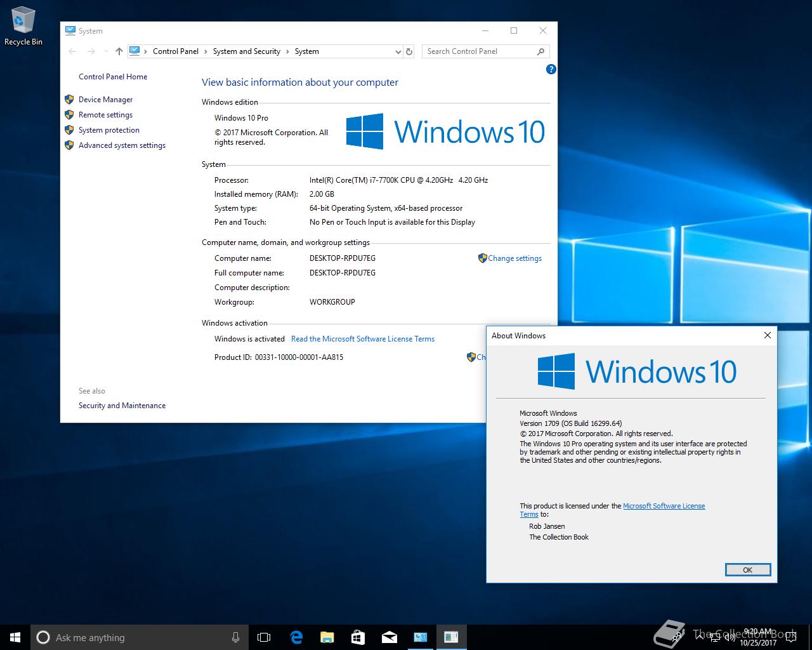
Task: Select System and Security breadcrumb item
Action: (x=246, y=51)
